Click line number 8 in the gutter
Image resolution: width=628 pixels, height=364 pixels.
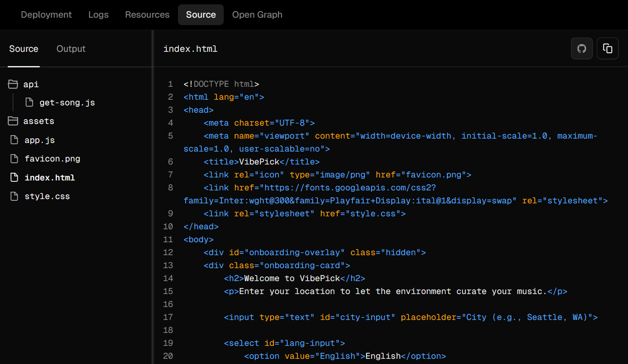click(170, 188)
